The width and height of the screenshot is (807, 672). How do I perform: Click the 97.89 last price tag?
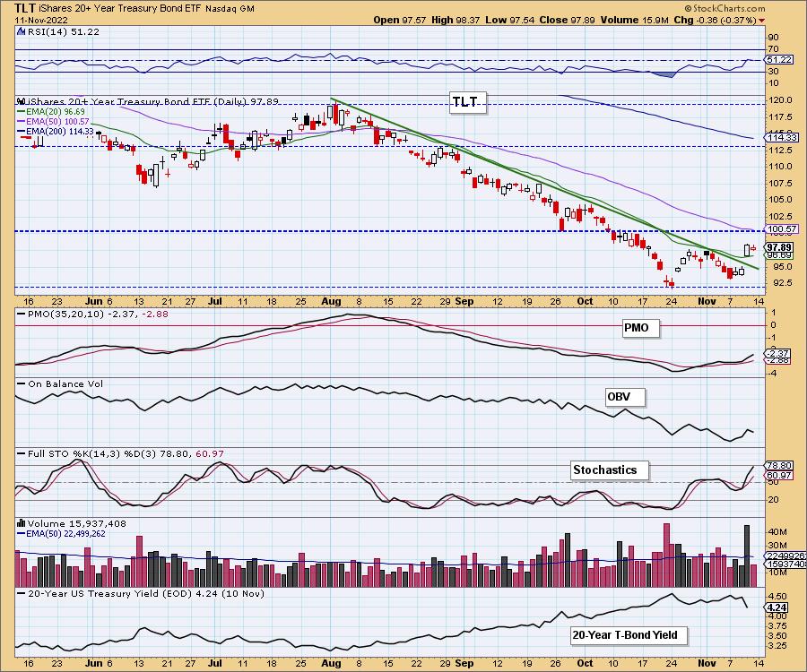tap(779, 247)
